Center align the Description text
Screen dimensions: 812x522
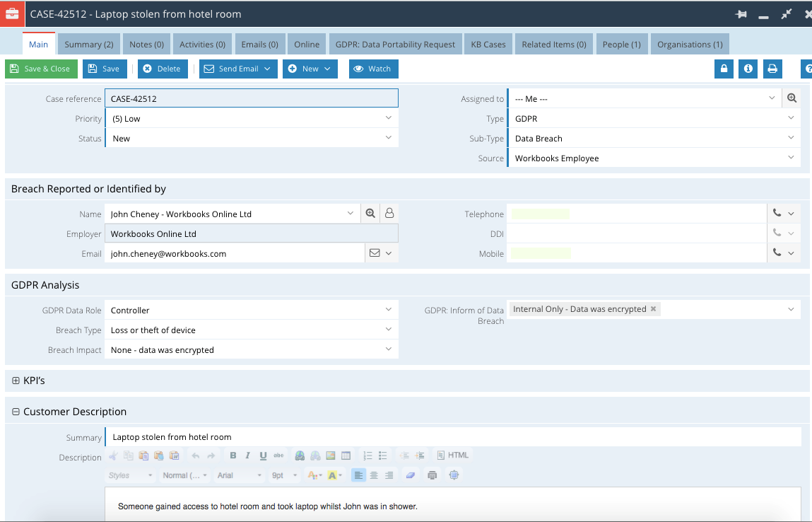click(x=374, y=475)
